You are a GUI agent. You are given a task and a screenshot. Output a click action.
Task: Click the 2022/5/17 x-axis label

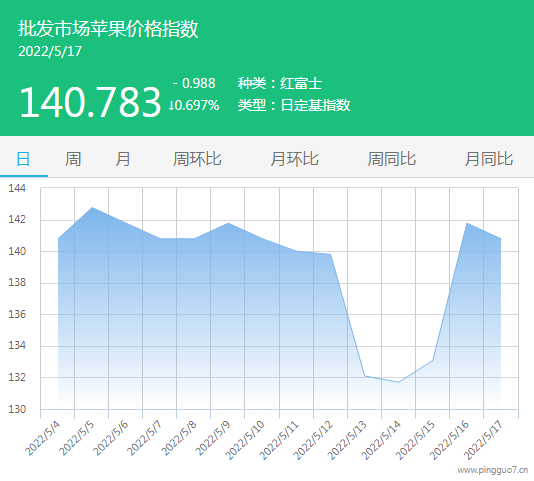tap(483, 439)
